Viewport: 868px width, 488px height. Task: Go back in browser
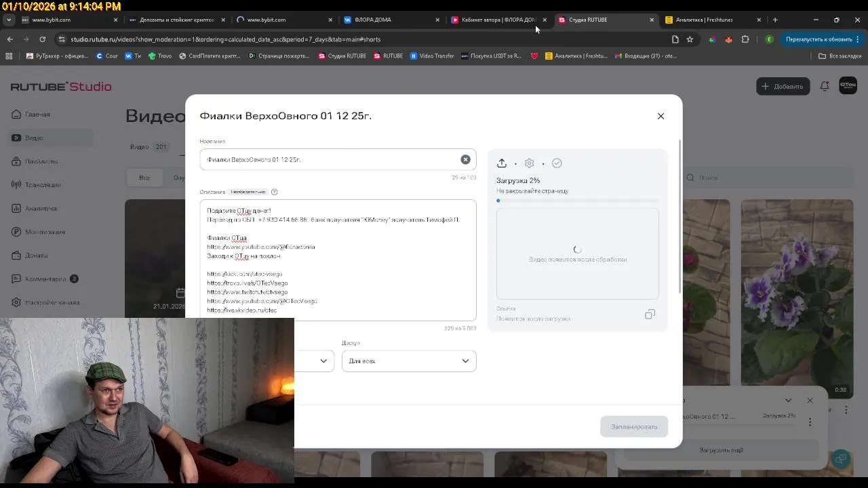pos(9,39)
